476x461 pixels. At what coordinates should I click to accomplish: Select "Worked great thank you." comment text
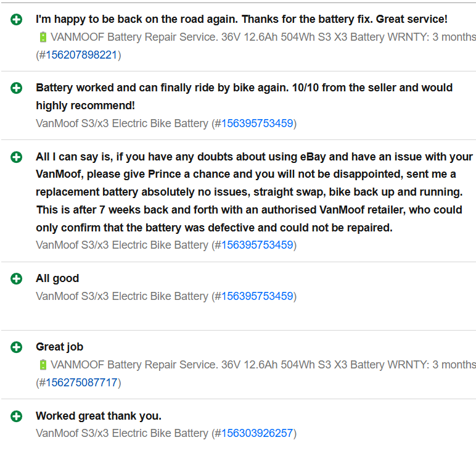click(x=99, y=416)
